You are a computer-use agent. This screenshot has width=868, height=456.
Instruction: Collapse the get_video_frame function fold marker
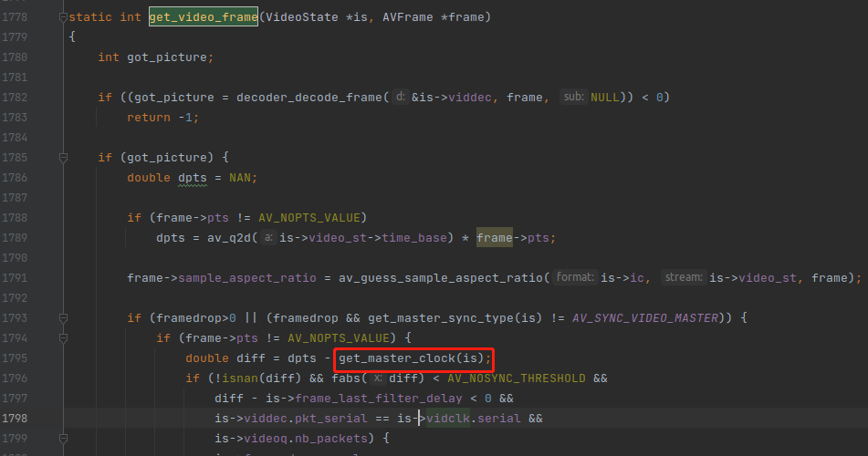63,17
